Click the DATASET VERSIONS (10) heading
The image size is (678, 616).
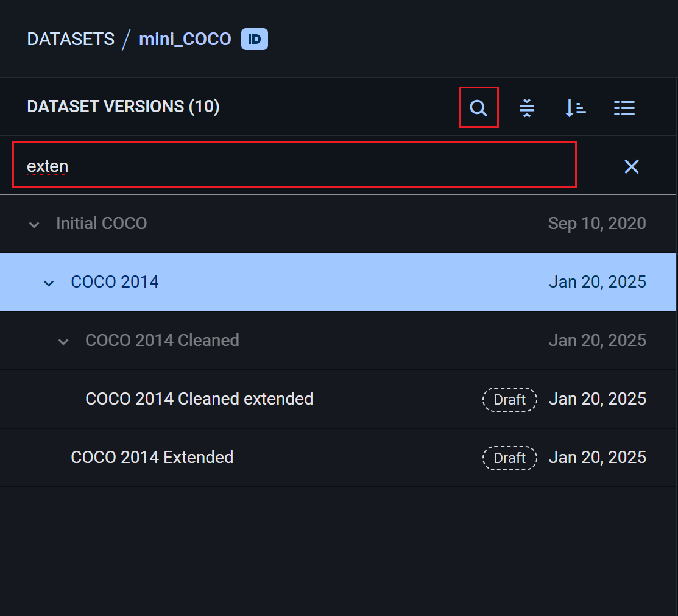point(122,106)
